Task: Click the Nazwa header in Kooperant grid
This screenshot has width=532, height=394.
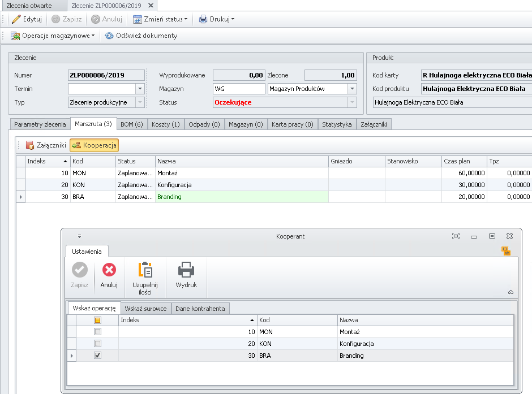Action: pos(426,320)
